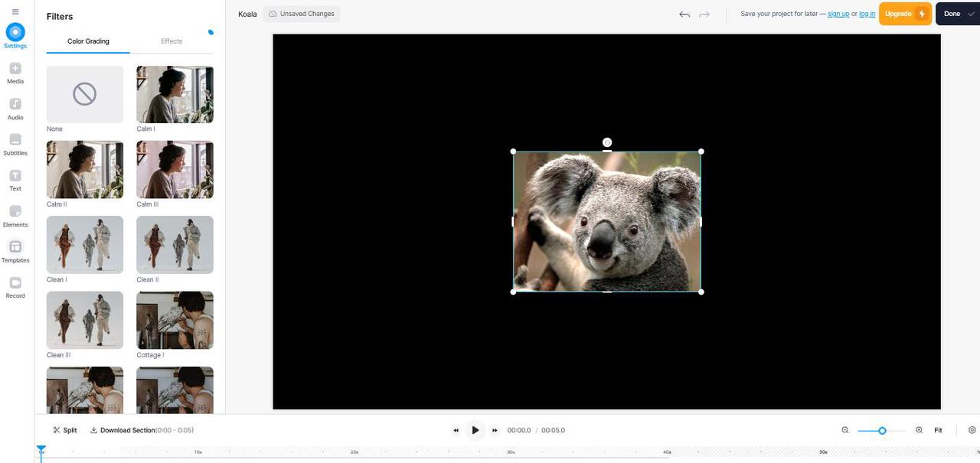
Task: Select the None filter
Action: pyautogui.click(x=85, y=94)
